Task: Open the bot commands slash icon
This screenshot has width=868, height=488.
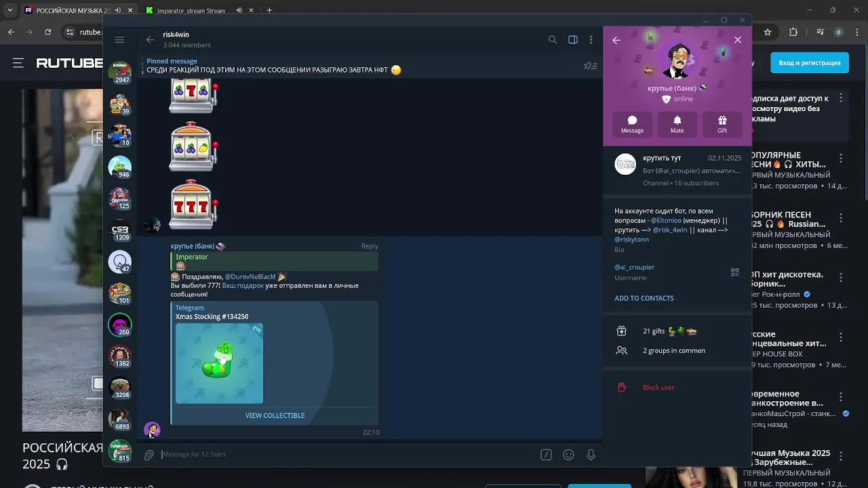Action: tap(546, 455)
